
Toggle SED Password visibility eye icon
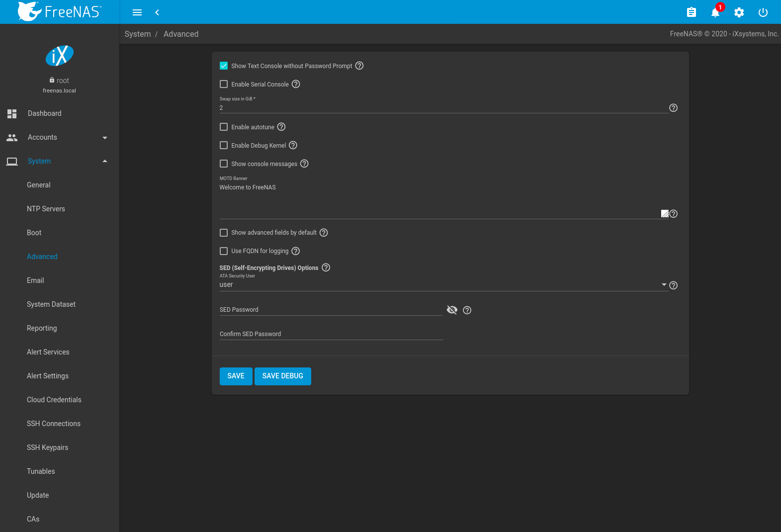click(x=452, y=310)
